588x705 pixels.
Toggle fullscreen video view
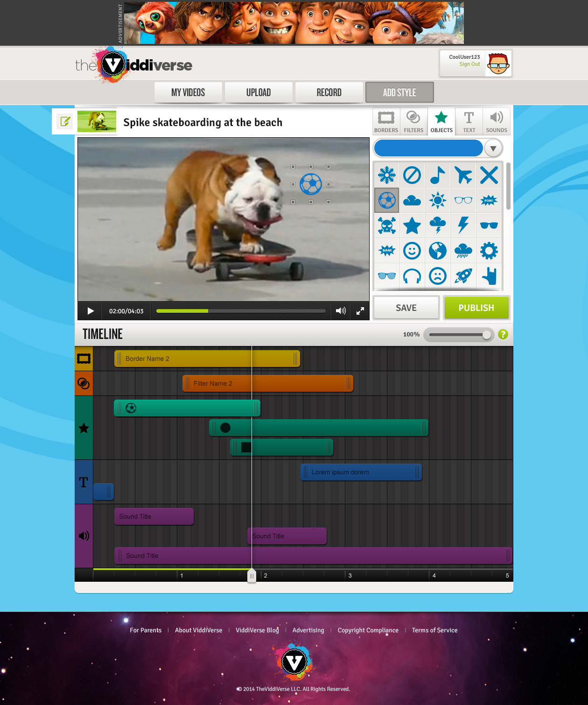360,311
